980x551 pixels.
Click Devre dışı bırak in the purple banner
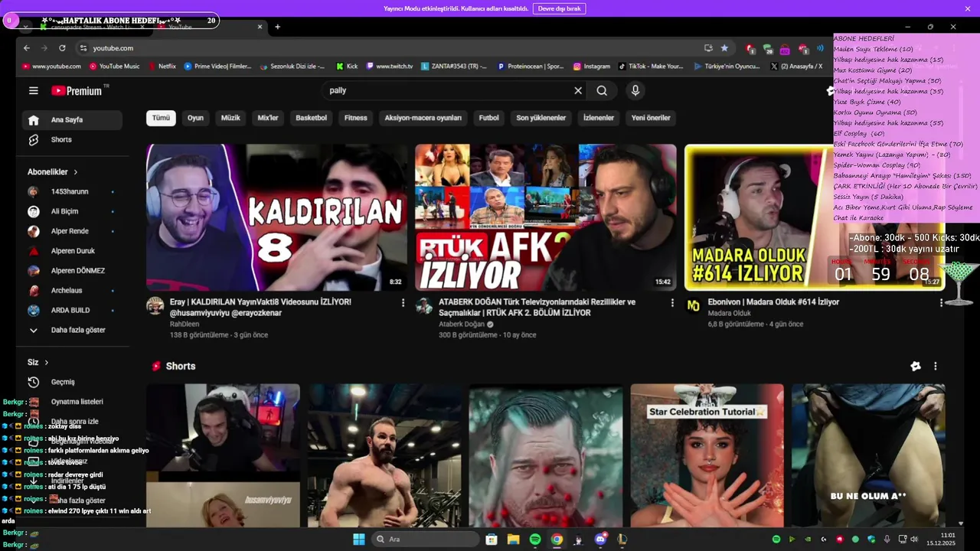click(x=560, y=8)
